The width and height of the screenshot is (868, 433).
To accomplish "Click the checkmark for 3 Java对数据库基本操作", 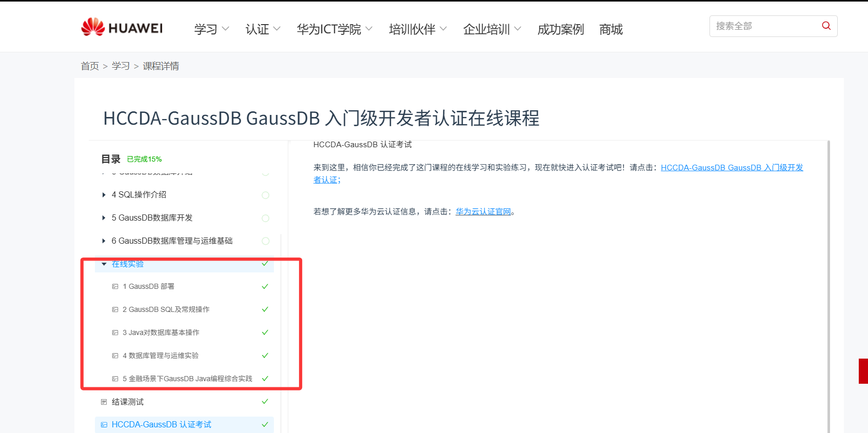I will click(265, 332).
